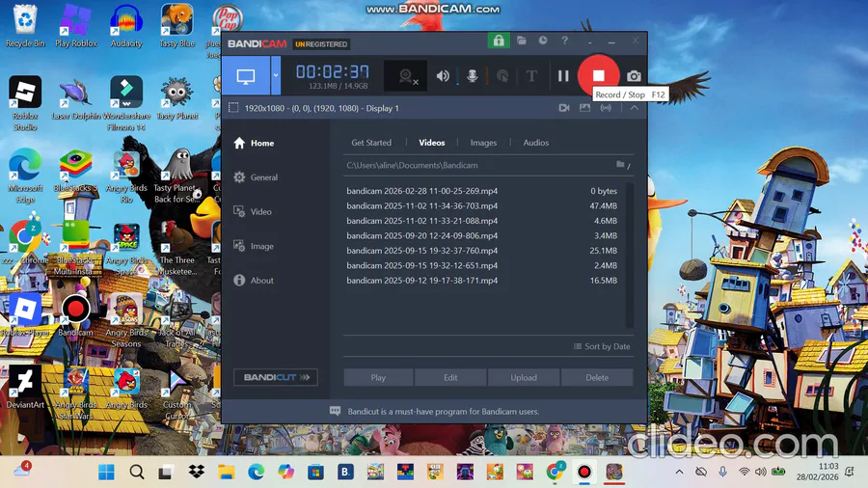This screenshot has width=868, height=488.
Task: Click the green lock register icon
Action: (x=499, y=41)
